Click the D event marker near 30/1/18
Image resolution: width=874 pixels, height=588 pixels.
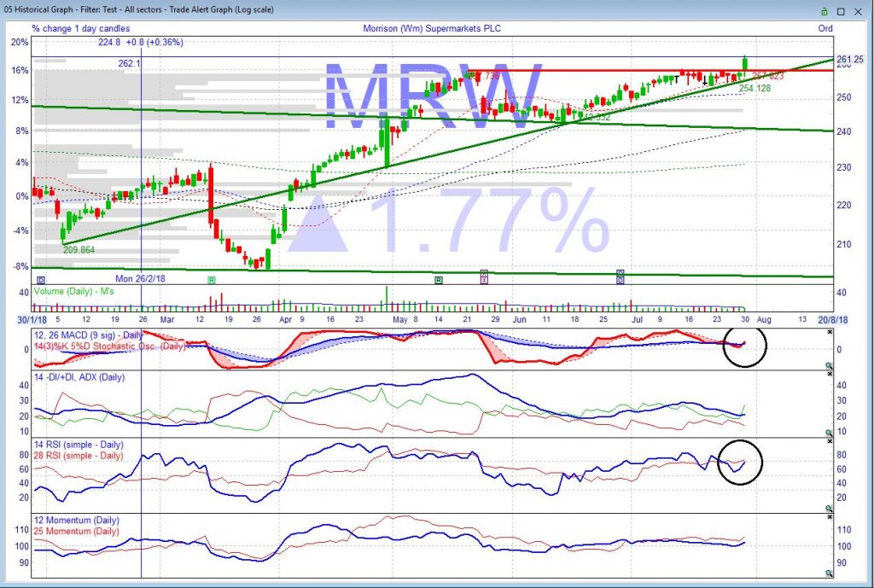point(40,280)
